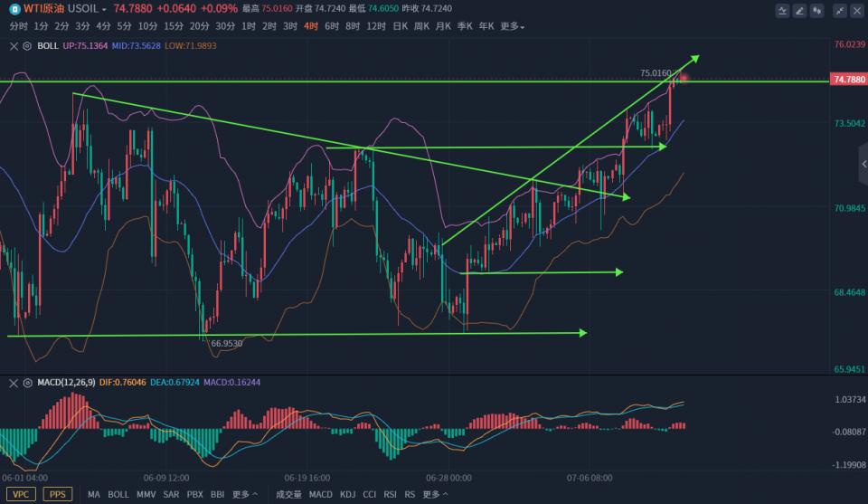
Task: Select the 5分 timeframe
Action: click(x=124, y=26)
